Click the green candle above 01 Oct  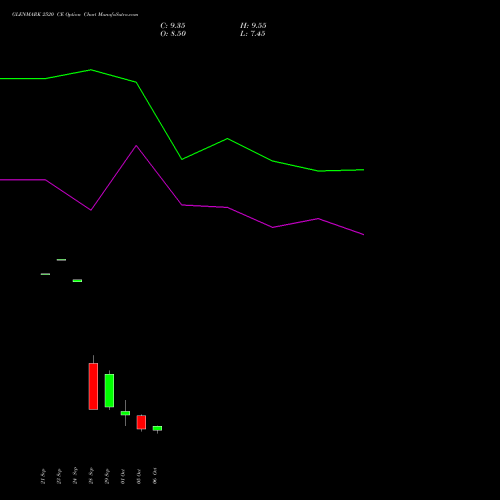(x=125, y=413)
